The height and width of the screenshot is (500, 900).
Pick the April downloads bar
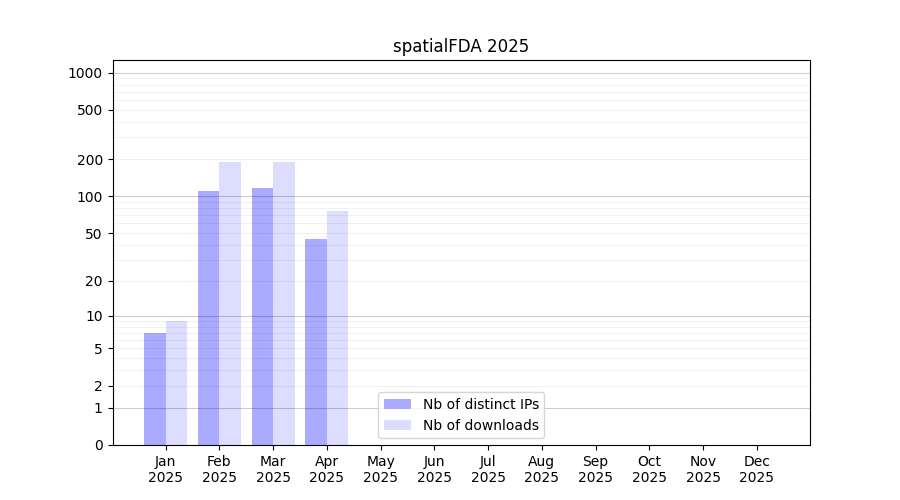[x=337, y=328]
